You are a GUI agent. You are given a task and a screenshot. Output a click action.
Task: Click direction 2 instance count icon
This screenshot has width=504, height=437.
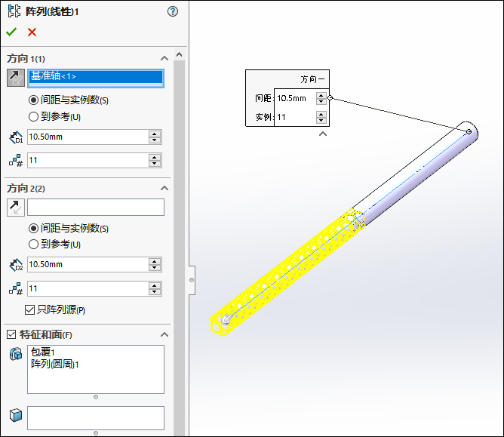16,289
